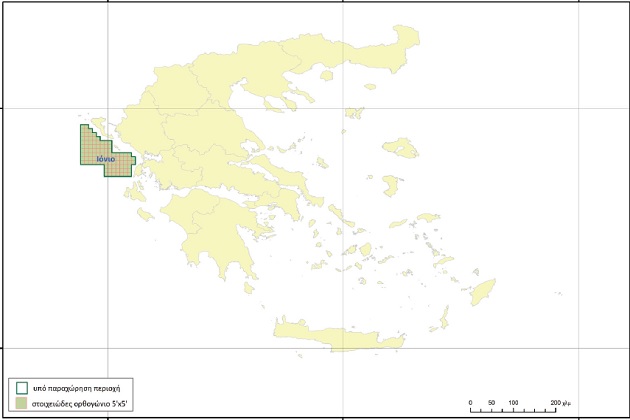Click the filled green grid legend swatch
This screenshot has width=630, height=420.
click(x=22, y=403)
